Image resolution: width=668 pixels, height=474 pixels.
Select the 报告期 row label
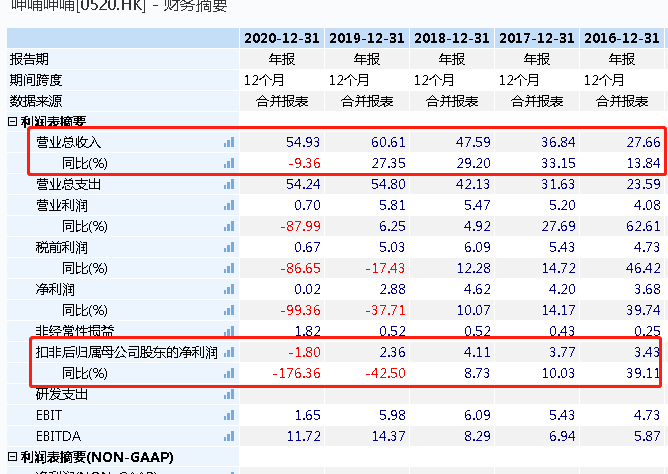(29, 59)
